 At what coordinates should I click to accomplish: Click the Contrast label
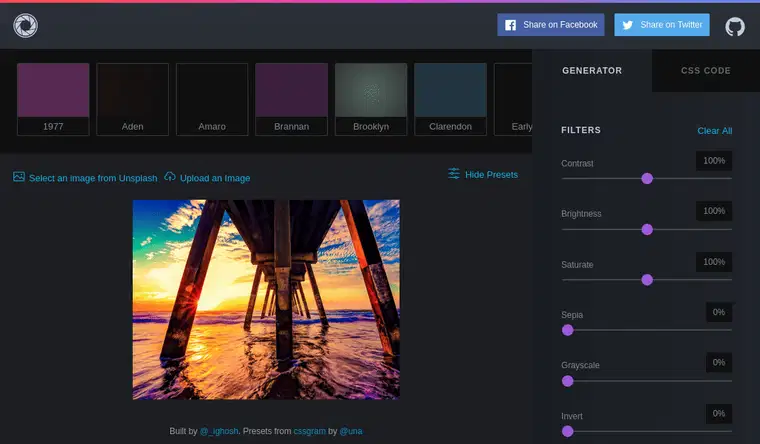coord(577,163)
